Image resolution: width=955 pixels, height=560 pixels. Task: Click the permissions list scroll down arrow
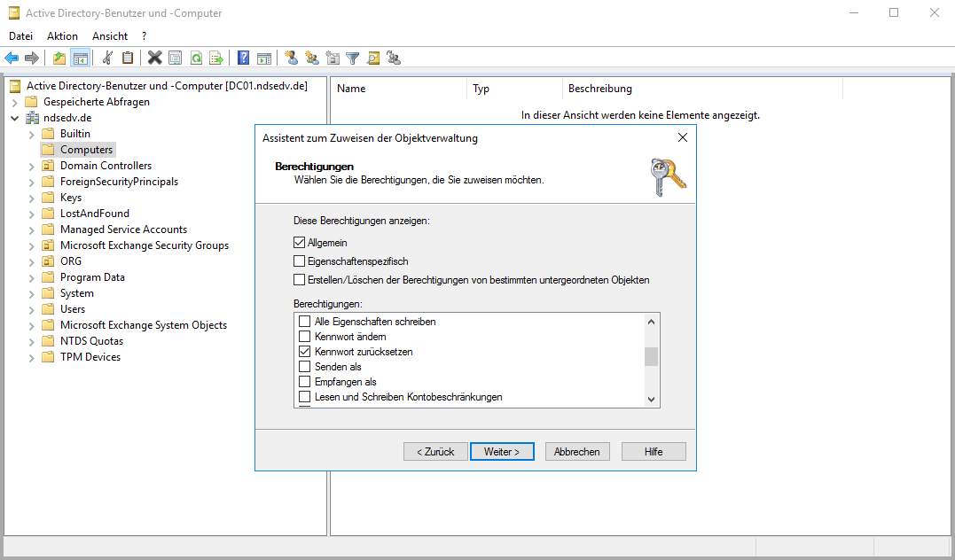pyautogui.click(x=652, y=400)
